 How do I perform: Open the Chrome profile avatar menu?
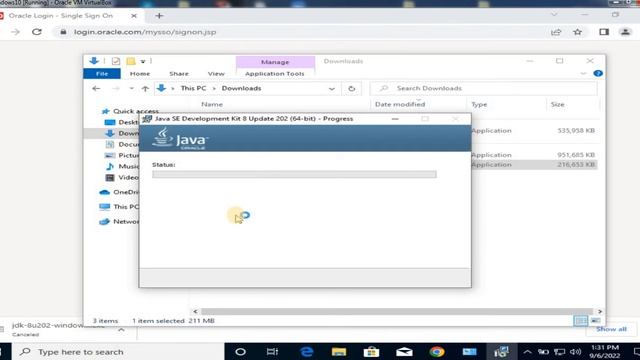pos(625,32)
